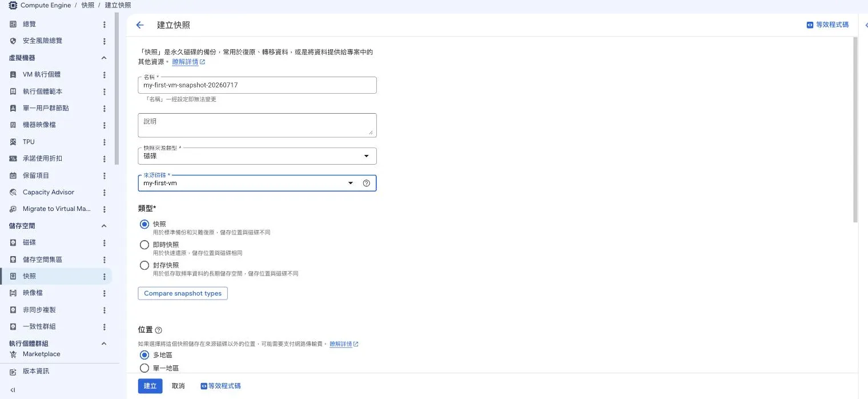868x399 pixels.
Task: Click the 執行個體範本 icon
Action: (13, 91)
